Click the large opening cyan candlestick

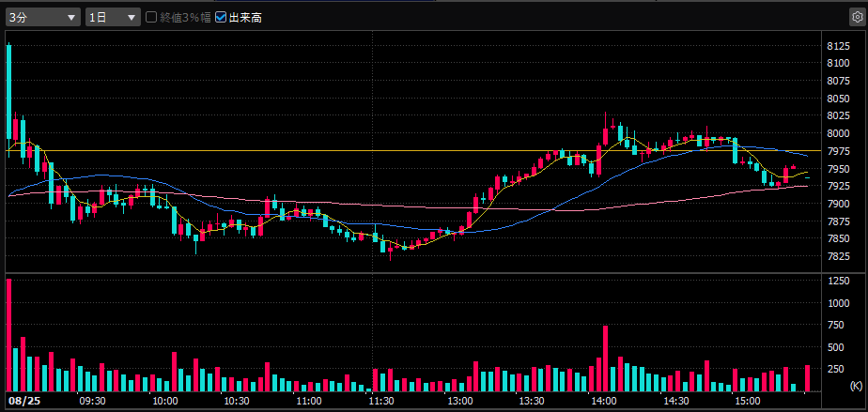(8, 92)
